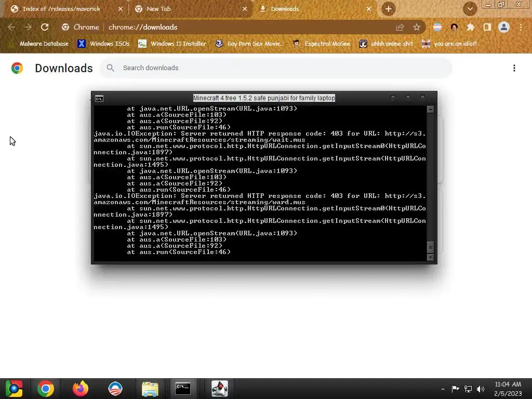Show hidden tray icons arrow

click(443, 389)
